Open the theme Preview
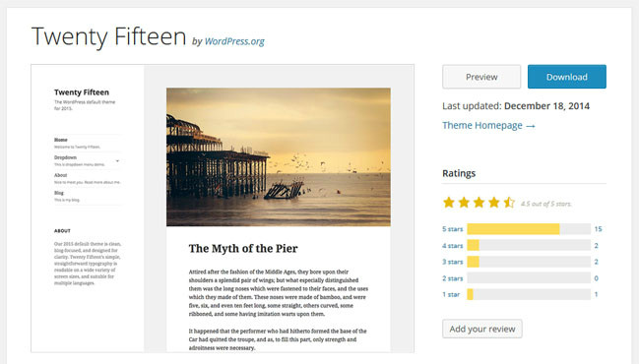The height and width of the screenshot is (364, 639). (x=481, y=77)
